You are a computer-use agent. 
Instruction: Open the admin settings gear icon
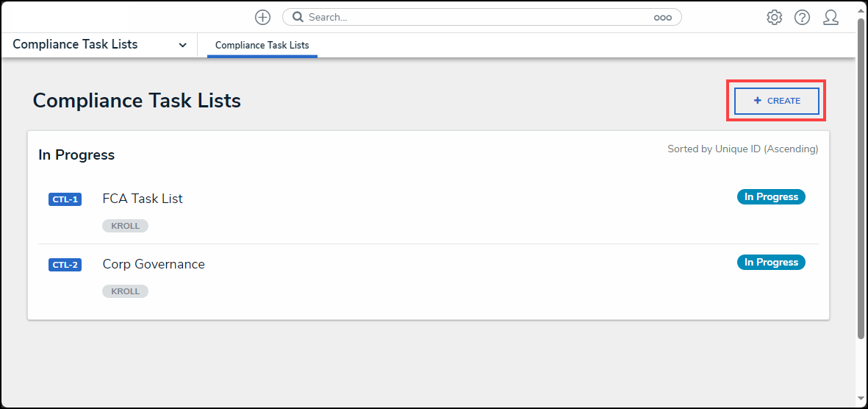click(x=774, y=18)
